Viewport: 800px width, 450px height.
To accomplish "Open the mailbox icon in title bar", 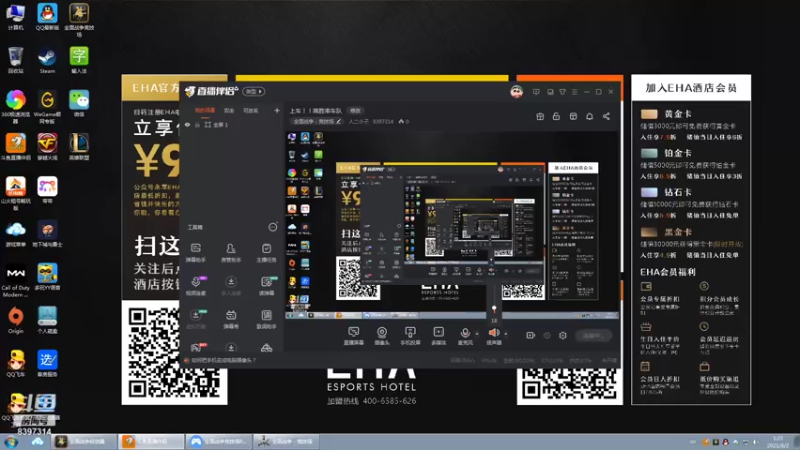I will [550, 92].
